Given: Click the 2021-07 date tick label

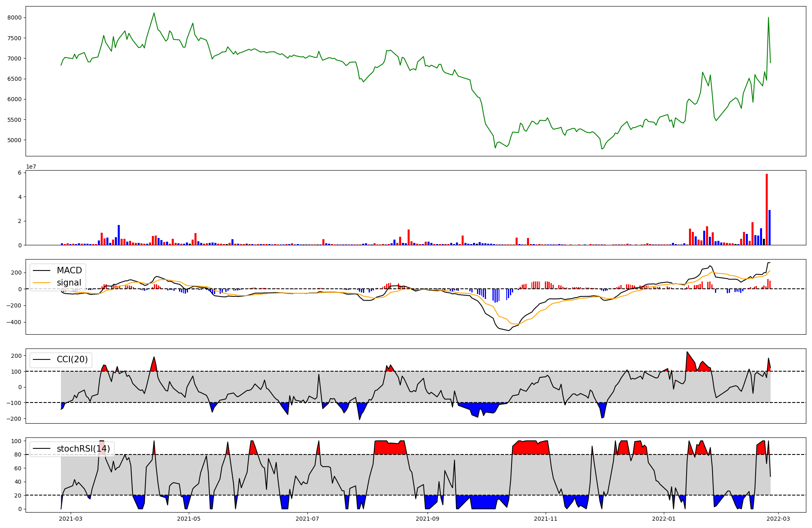Looking at the screenshot, I should click(307, 519).
